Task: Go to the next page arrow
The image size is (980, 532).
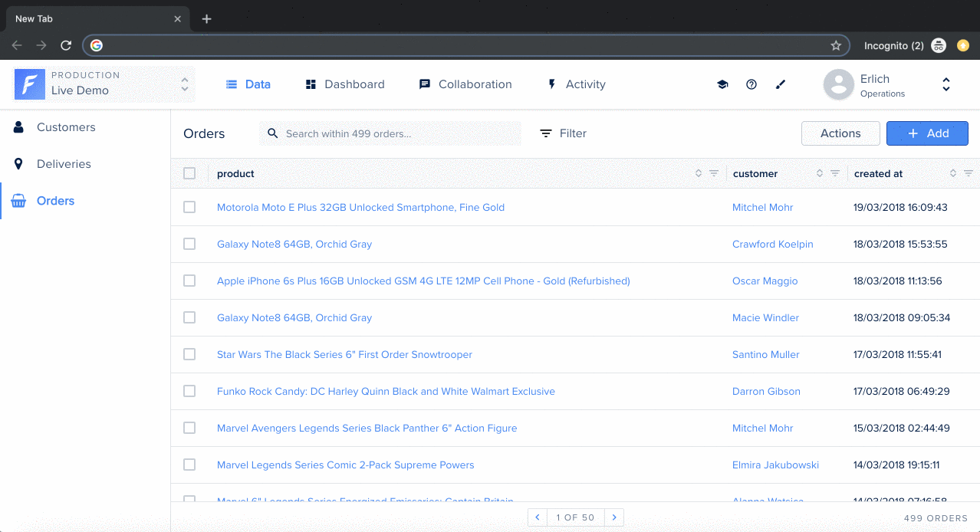Action: click(x=614, y=517)
